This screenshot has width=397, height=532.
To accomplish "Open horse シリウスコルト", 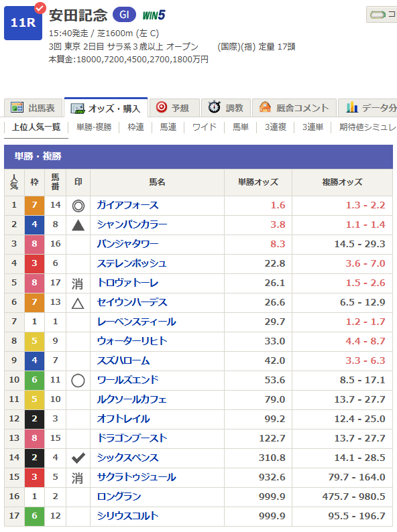I will (x=127, y=516).
